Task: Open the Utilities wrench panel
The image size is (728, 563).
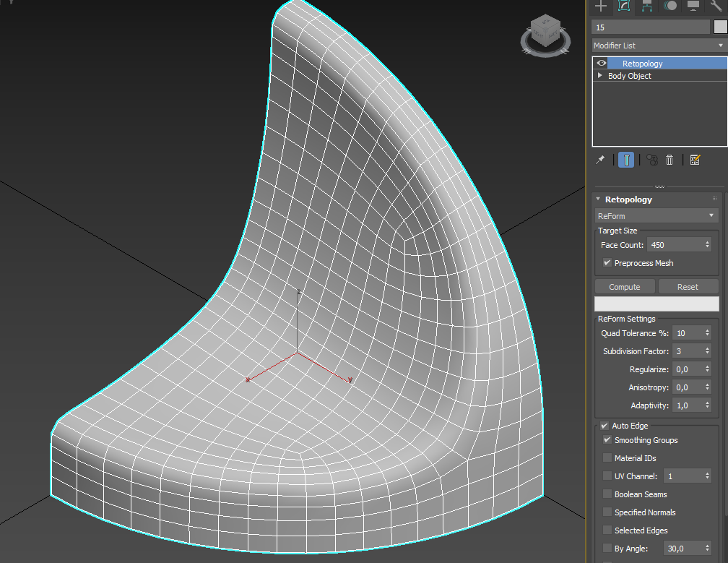Action: coord(716,6)
